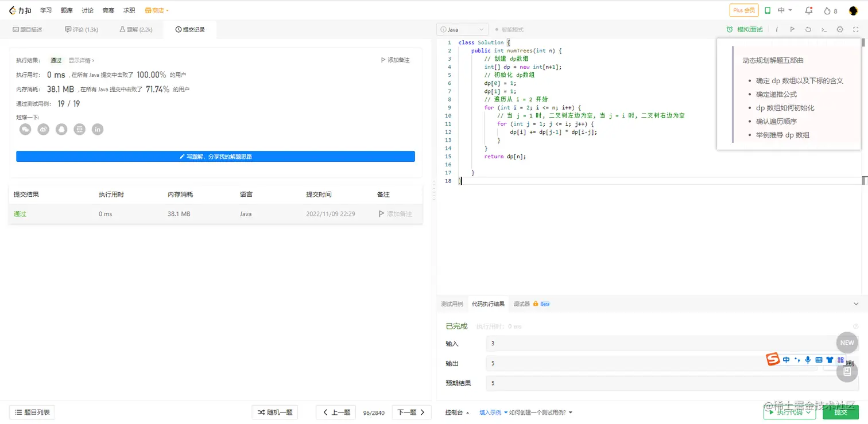Click 写题解，分享我的解题思路 button

click(x=215, y=156)
